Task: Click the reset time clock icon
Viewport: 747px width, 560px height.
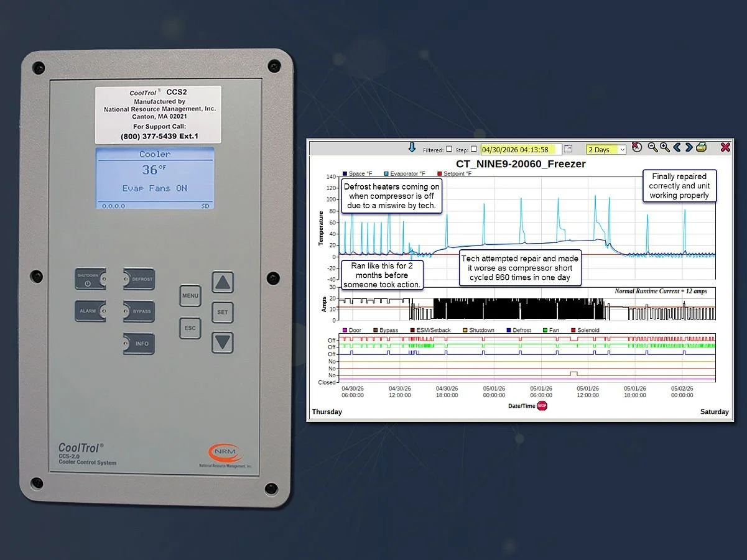Action: click(x=636, y=147)
